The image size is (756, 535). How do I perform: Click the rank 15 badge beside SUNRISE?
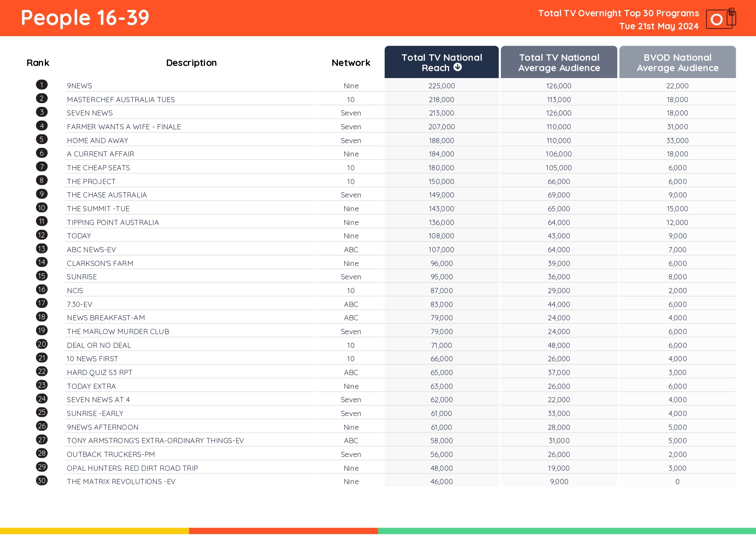41,275
